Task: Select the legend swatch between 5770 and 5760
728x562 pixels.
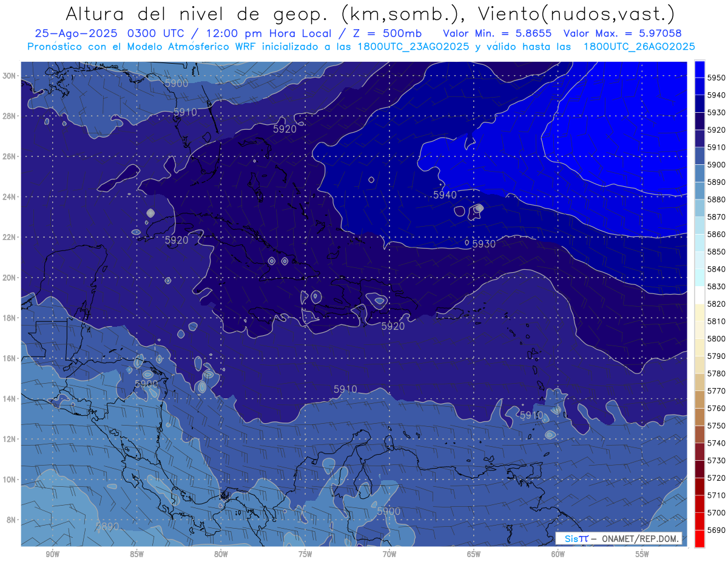Action: click(x=699, y=399)
